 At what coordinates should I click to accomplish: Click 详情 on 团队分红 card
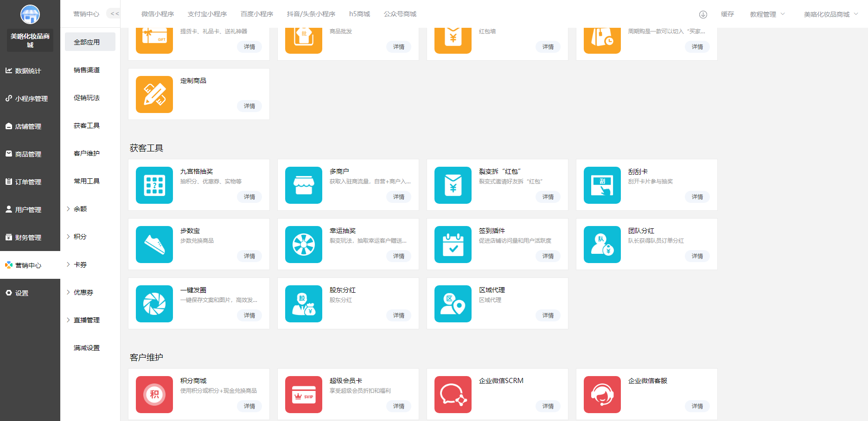[x=697, y=256]
